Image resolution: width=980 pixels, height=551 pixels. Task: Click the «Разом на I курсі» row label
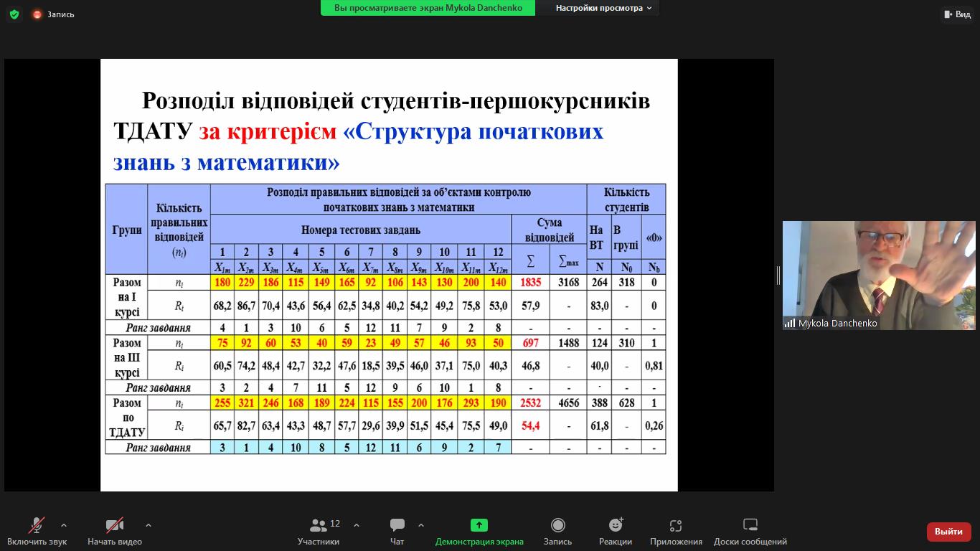(x=127, y=297)
